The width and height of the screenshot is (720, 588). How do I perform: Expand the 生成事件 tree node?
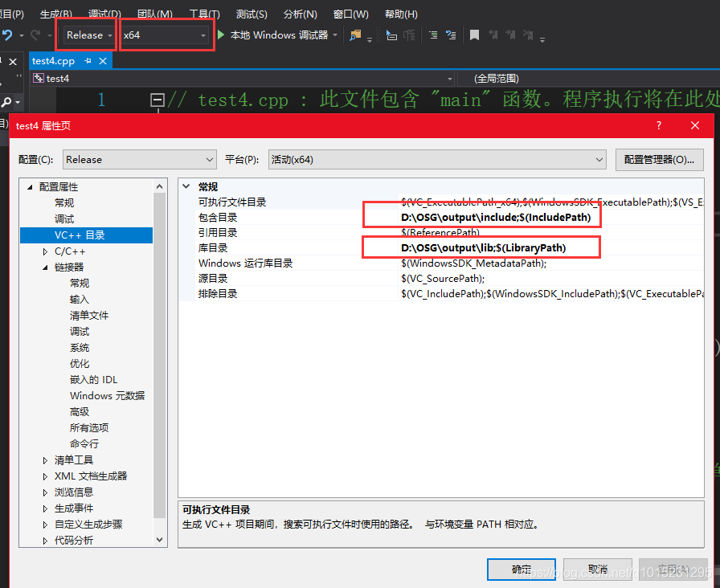[x=45, y=508]
